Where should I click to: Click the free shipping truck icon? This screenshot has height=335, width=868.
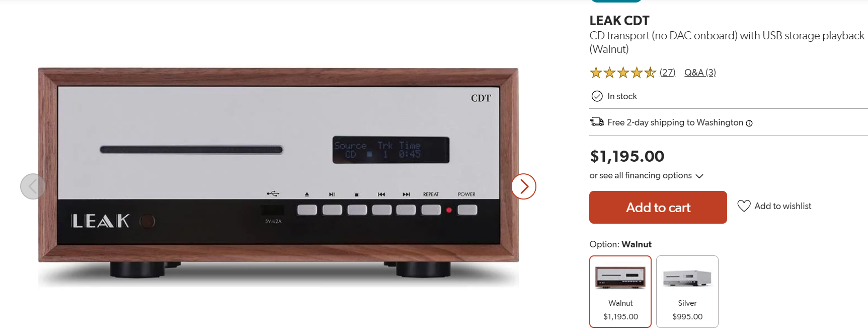[x=597, y=121]
